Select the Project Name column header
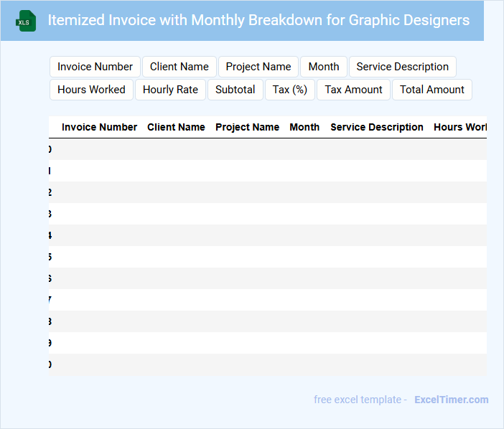 pyautogui.click(x=247, y=127)
